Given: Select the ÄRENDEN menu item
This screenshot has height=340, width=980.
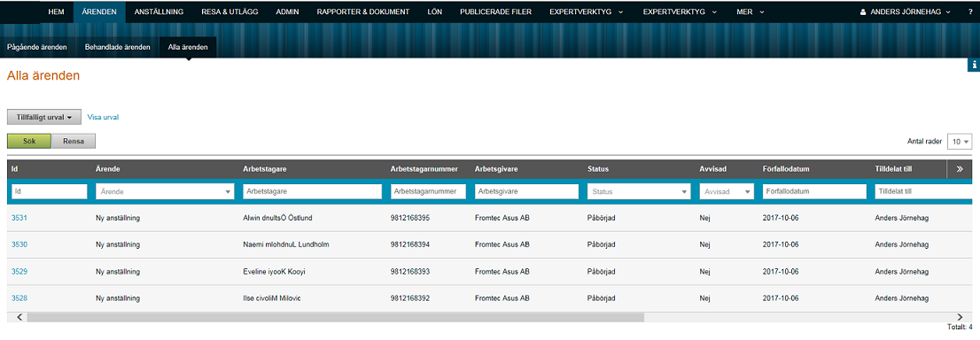Looking at the screenshot, I should [x=99, y=12].
